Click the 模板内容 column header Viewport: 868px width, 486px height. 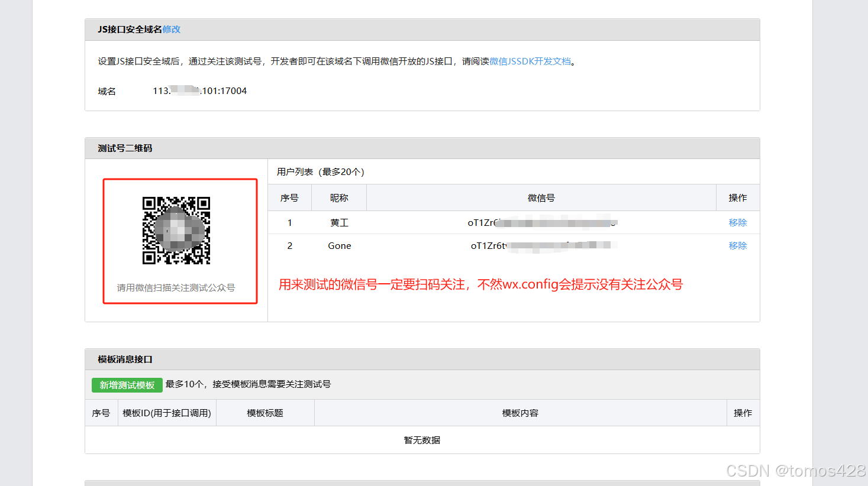[x=520, y=413]
